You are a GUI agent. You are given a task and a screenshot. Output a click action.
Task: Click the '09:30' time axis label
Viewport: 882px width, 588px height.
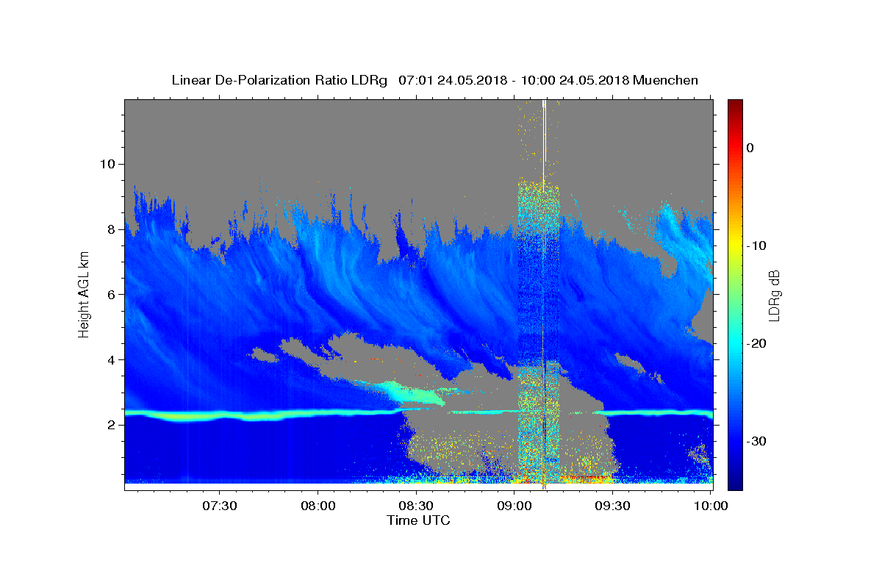[614, 506]
